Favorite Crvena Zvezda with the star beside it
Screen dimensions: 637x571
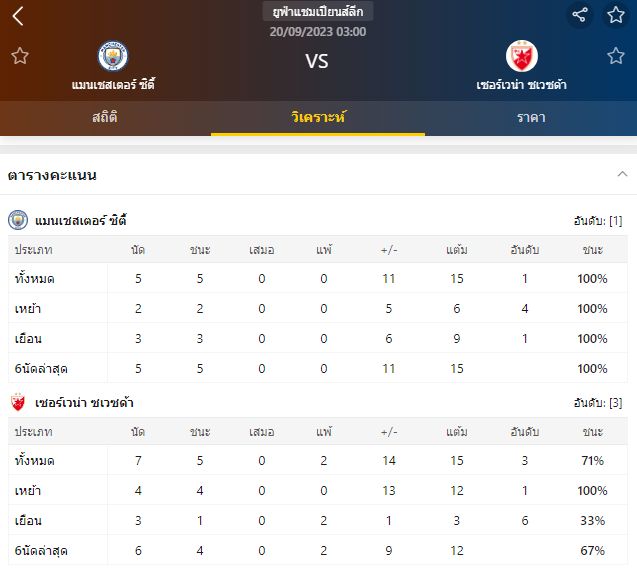coord(616,56)
